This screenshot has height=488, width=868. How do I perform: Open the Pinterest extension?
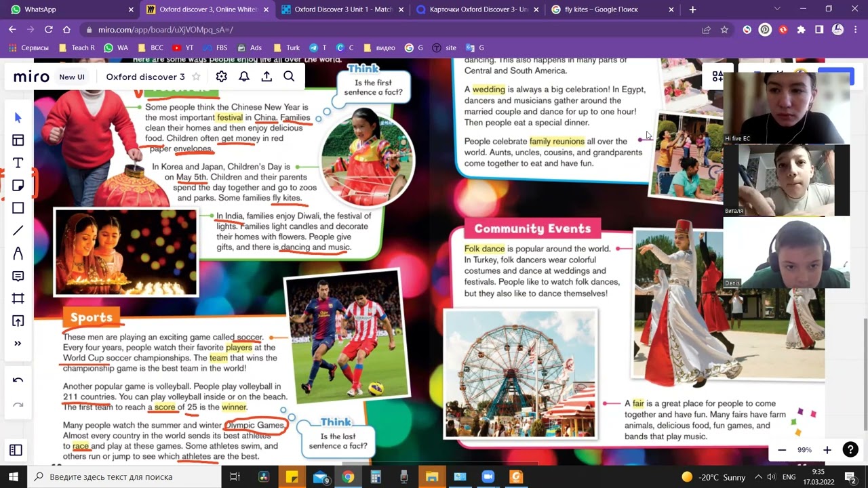tap(765, 30)
